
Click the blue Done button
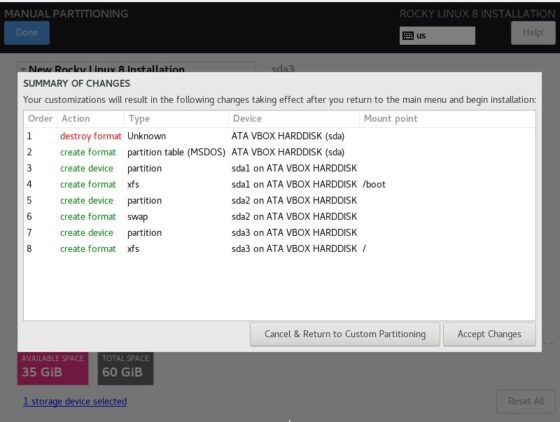[x=27, y=32]
